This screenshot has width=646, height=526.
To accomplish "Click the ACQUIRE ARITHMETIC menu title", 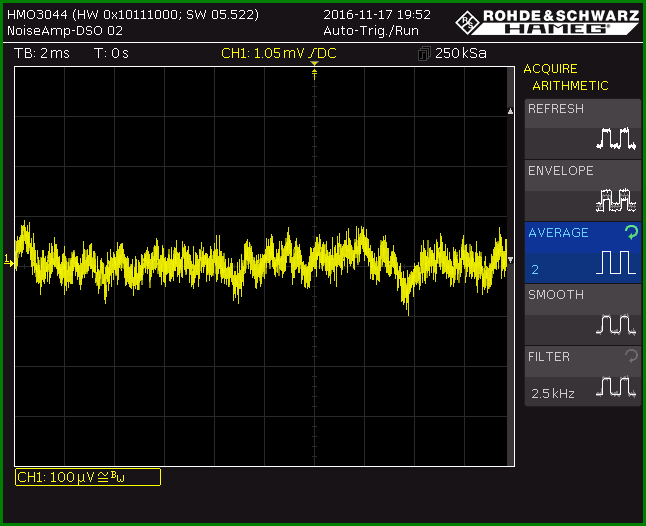I will (566, 77).
